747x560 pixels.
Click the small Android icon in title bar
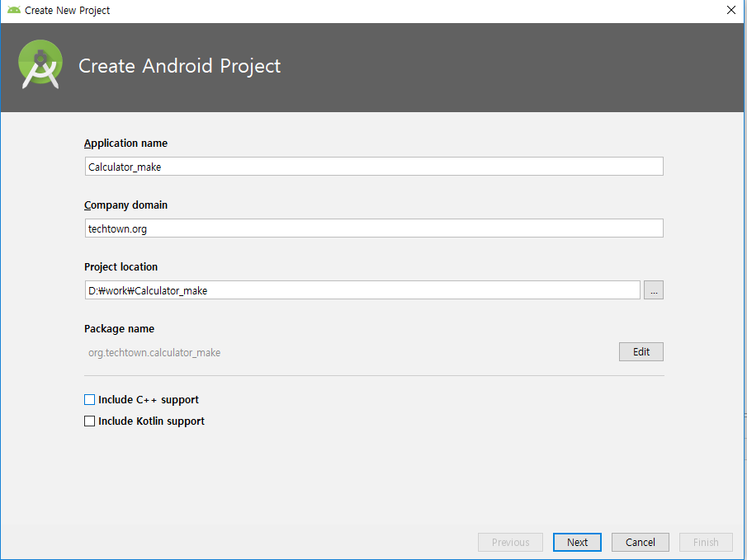pos(14,10)
